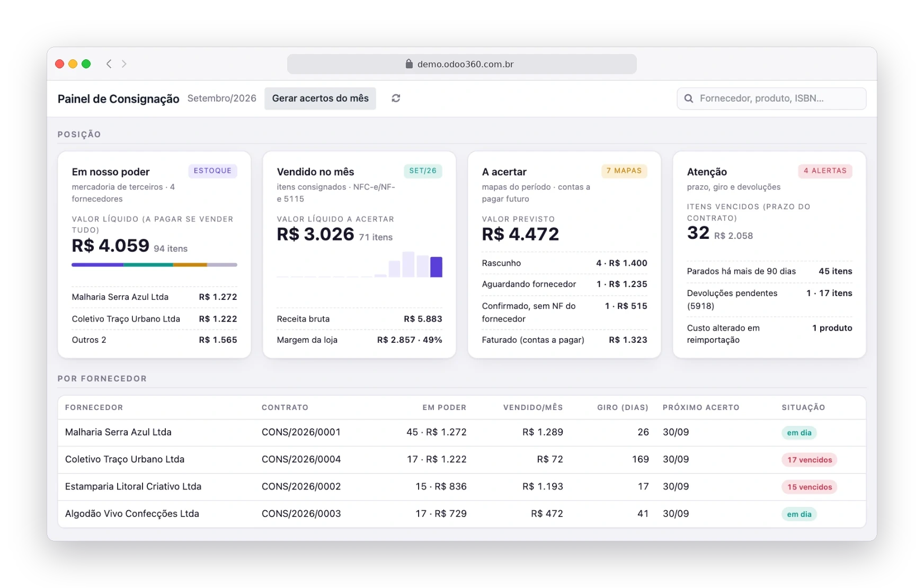Click the search magnifier icon
Screen dimensions: 924x588
pos(689,99)
